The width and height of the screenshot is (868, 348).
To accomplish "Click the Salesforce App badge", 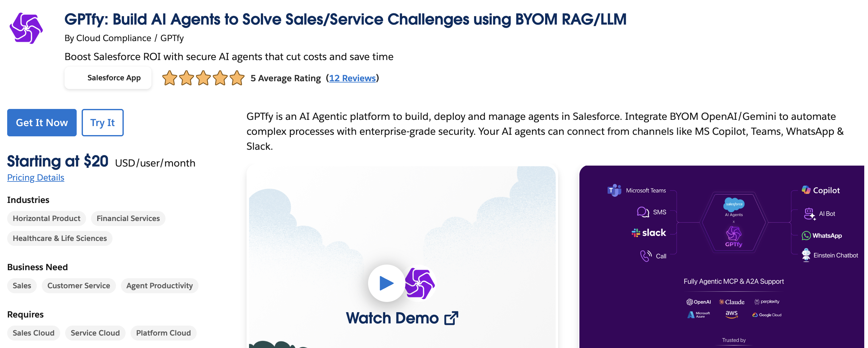I will pyautogui.click(x=108, y=78).
